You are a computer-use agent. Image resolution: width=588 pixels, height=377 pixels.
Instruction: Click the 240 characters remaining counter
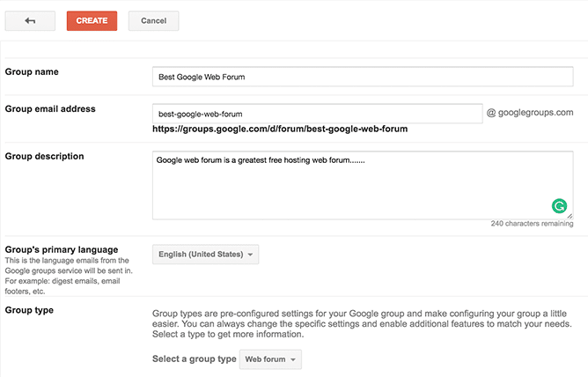coord(532,224)
